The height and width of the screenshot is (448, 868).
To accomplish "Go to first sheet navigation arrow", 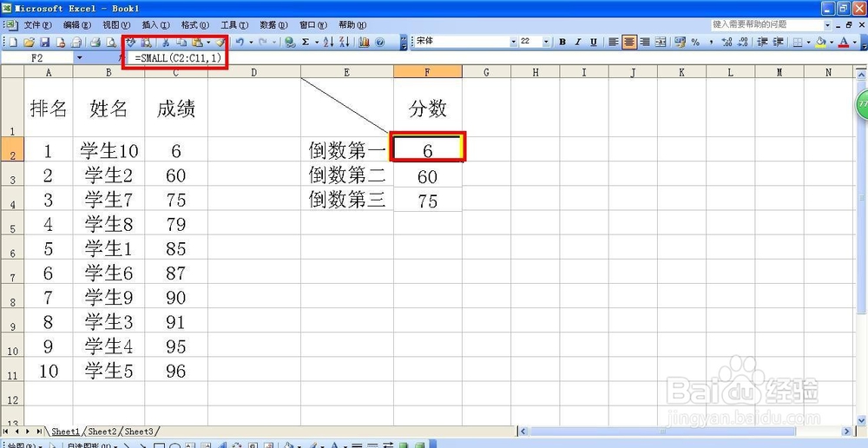I will point(6,432).
